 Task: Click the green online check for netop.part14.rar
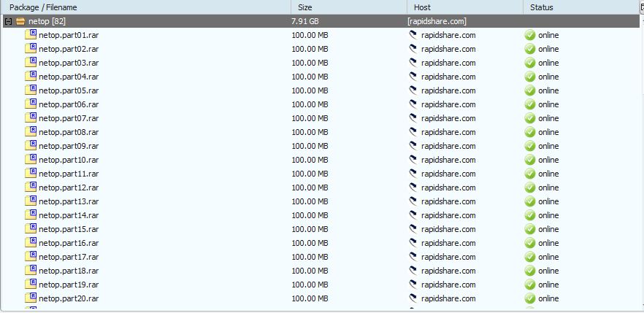(530, 215)
